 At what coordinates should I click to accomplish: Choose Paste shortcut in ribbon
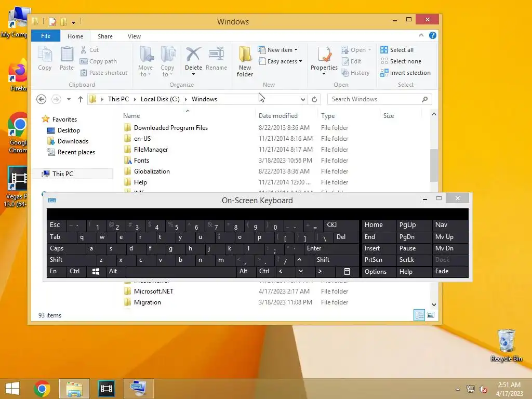click(104, 73)
